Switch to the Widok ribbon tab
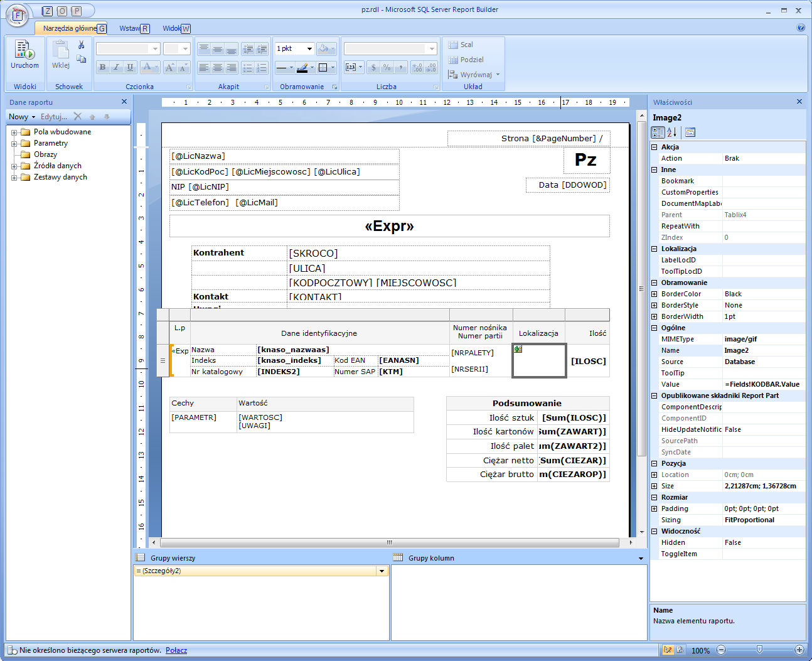Viewport: 812px width, 661px height. tap(171, 28)
